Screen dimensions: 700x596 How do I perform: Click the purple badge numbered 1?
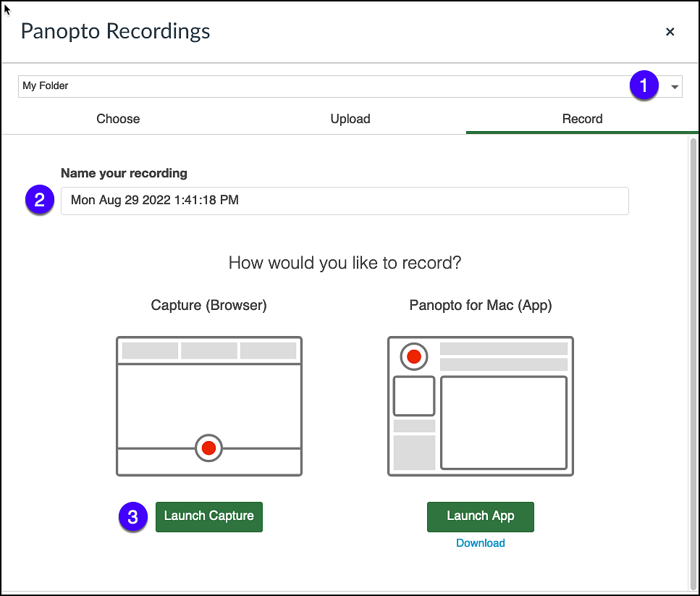click(644, 85)
